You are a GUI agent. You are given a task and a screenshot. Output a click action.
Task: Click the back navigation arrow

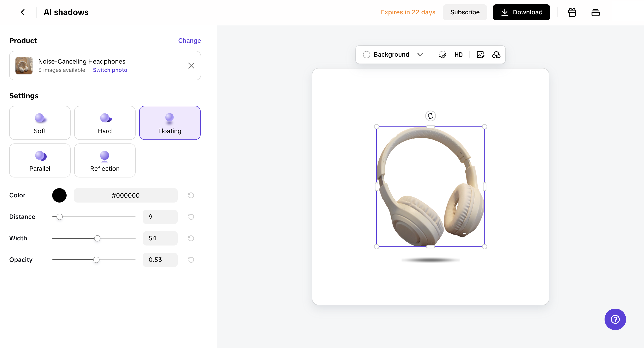tap(23, 12)
